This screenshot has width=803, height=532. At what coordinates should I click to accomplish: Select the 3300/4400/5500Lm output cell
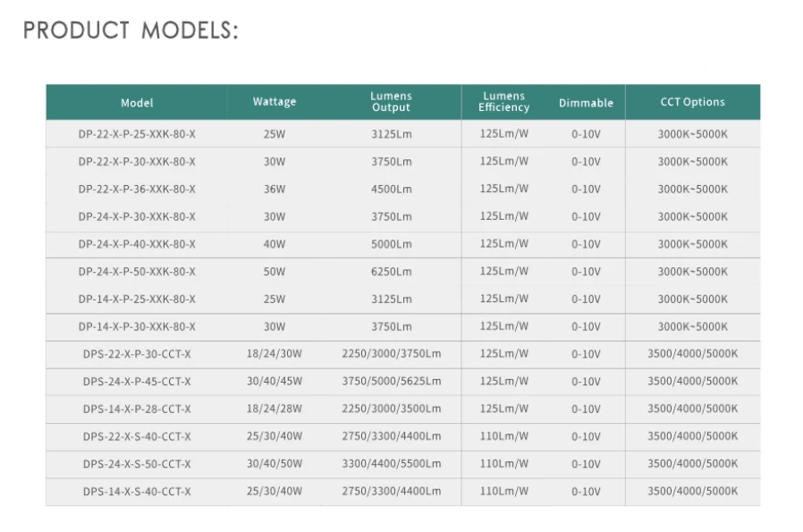pos(391,464)
